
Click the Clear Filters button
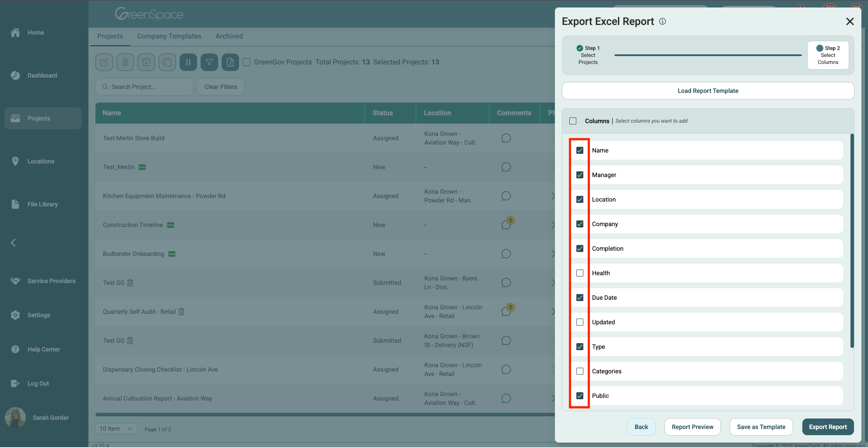pos(221,87)
